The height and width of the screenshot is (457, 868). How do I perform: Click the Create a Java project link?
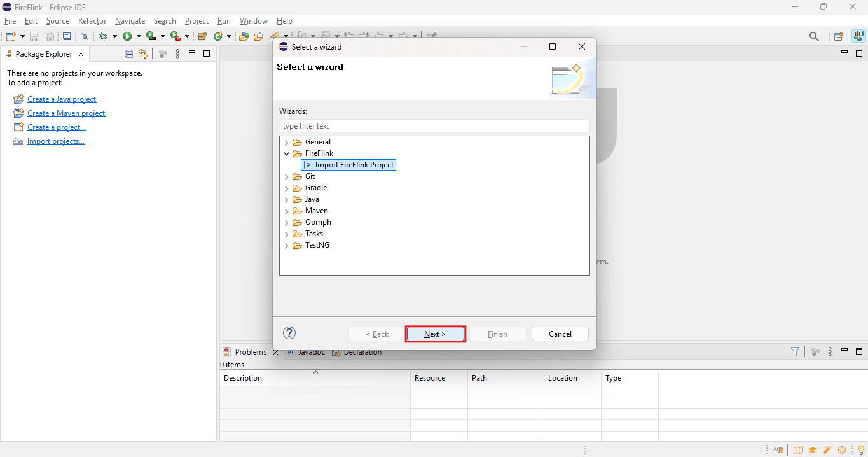click(x=62, y=99)
